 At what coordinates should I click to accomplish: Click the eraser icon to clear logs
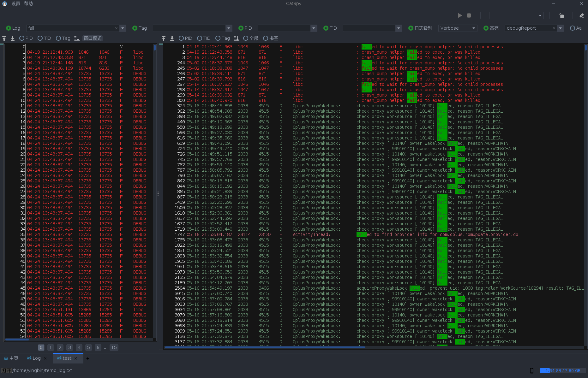coord(581,15)
